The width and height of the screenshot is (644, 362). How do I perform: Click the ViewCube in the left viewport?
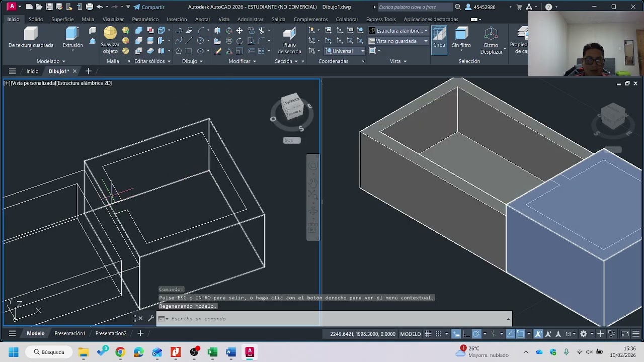(x=292, y=107)
